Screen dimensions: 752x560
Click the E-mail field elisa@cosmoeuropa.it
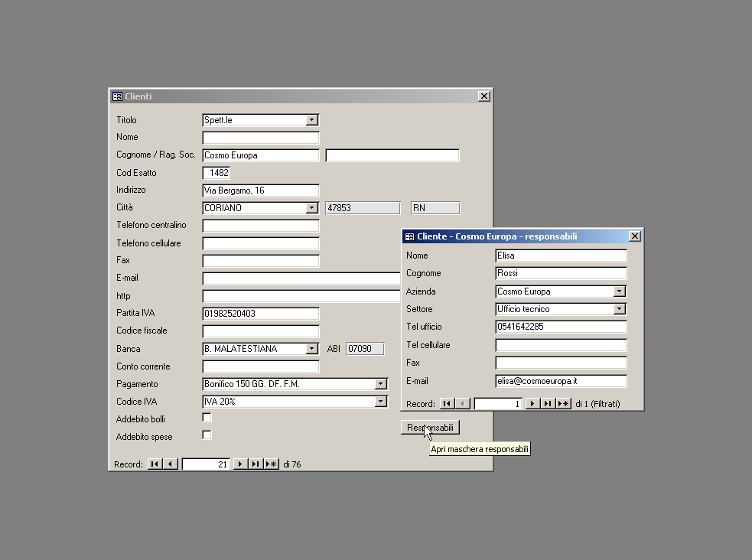[x=561, y=381]
